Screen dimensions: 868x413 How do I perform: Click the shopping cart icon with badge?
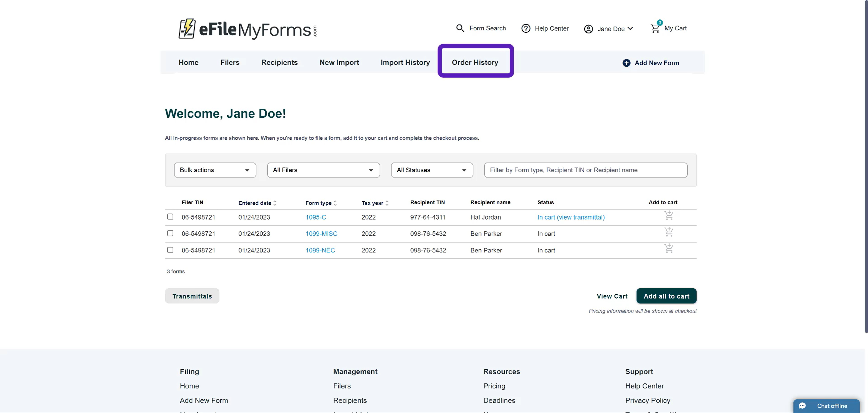[x=655, y=28]
